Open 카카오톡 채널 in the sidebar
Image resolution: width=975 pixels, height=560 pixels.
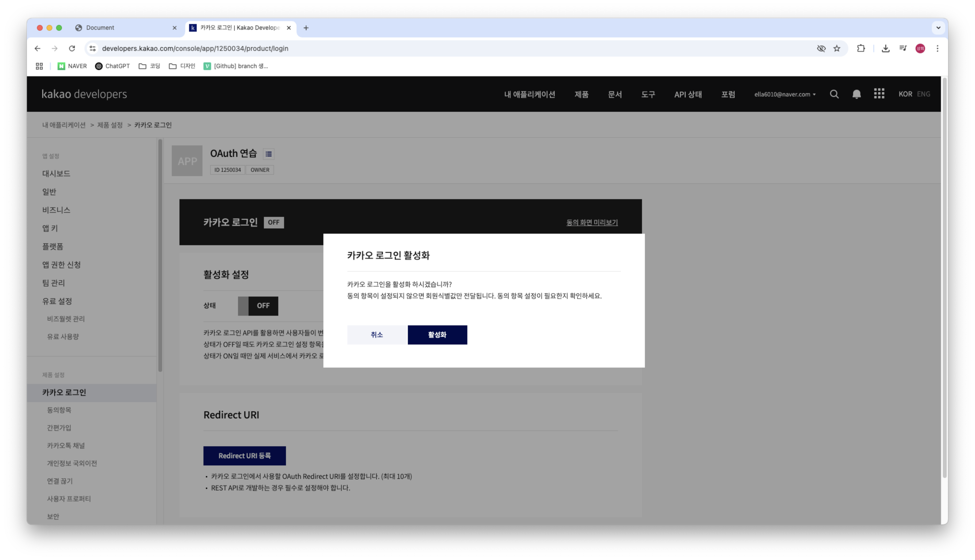pos(66,445)
